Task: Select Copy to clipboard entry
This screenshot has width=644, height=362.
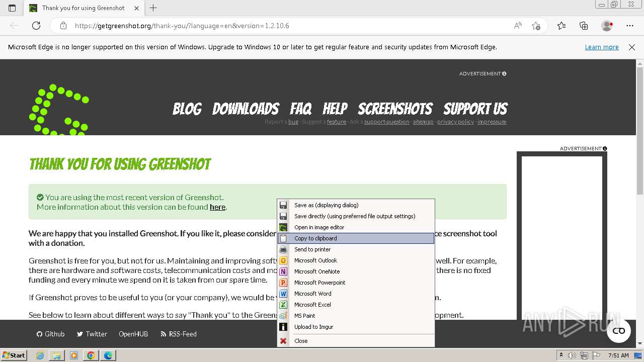Action: click(356, 238)
